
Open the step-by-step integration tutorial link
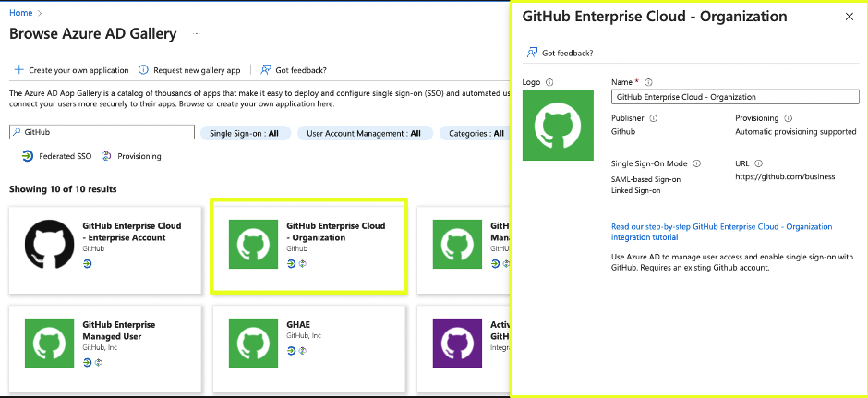pyautogui.click(x=721, y=232)
